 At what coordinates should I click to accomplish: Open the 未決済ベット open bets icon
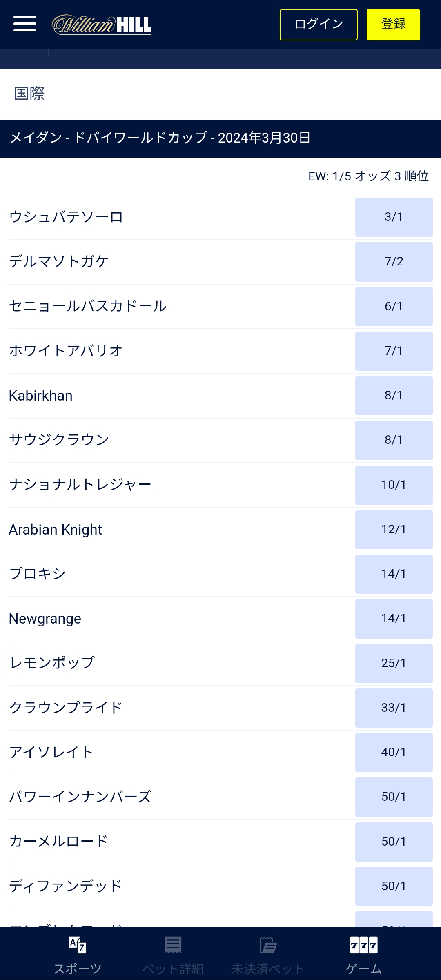(268, 945)
